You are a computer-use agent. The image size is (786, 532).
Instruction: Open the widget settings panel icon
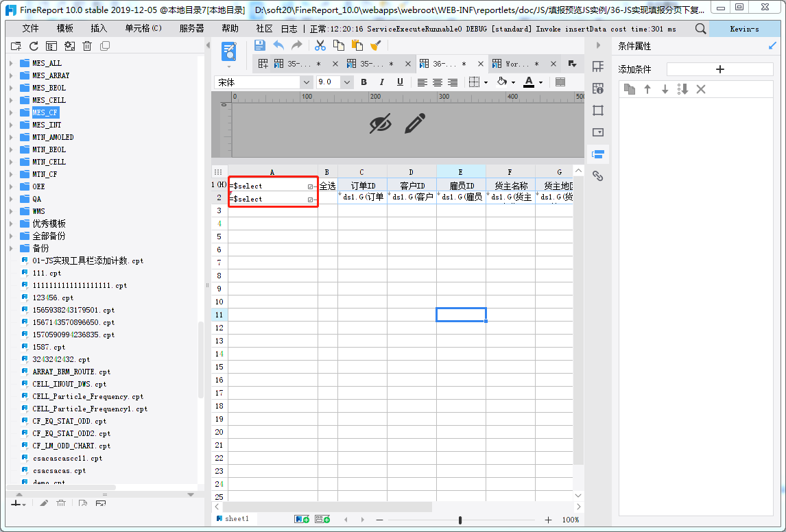click(x=598, y=132)
